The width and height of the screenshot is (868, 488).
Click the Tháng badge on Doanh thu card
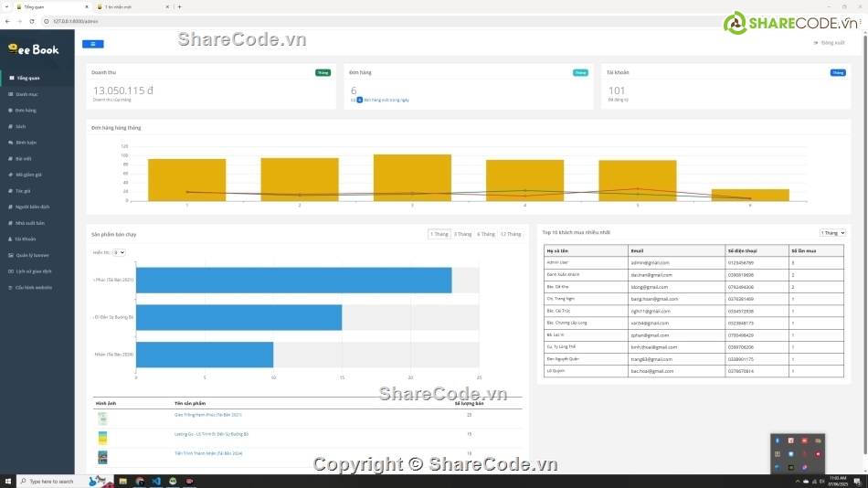[323, 72]
